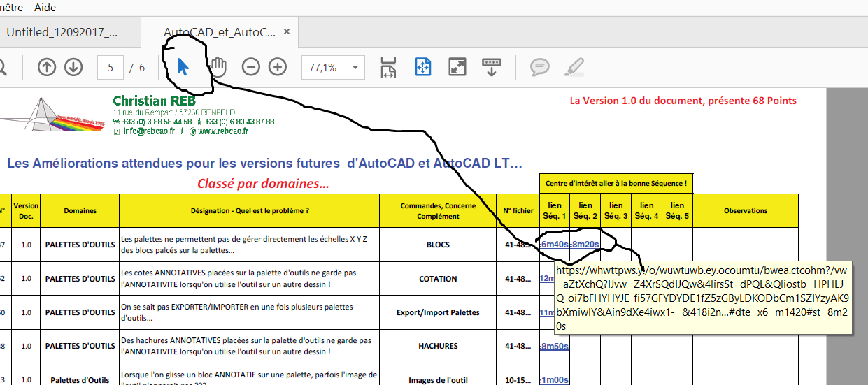Viewport: 868px width, 385px height.
Task: Click the read mode keyboard-arrow icon
Action: point(492,67)
